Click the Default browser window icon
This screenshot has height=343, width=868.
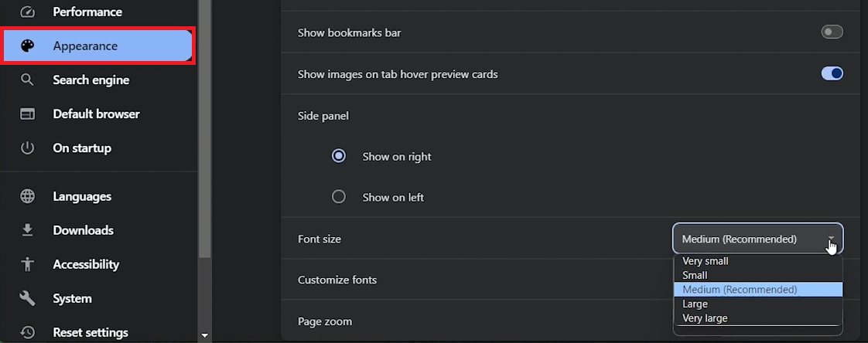(27, 114)
